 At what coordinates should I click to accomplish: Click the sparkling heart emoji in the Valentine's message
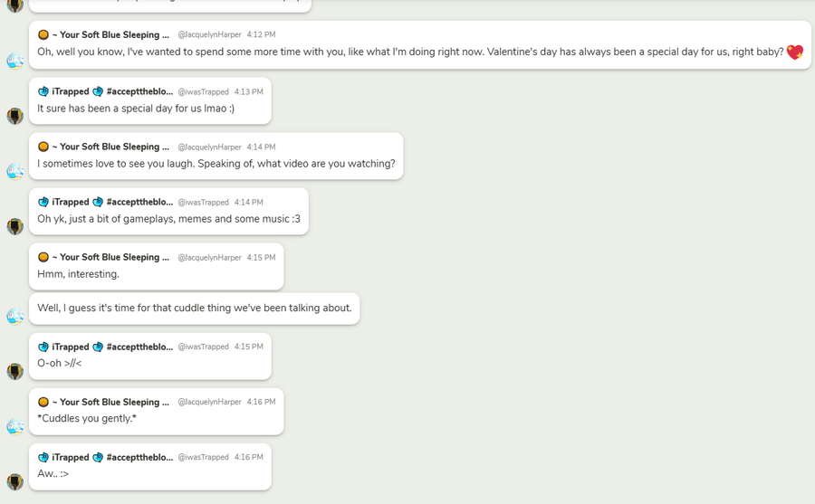pos(794,52)
